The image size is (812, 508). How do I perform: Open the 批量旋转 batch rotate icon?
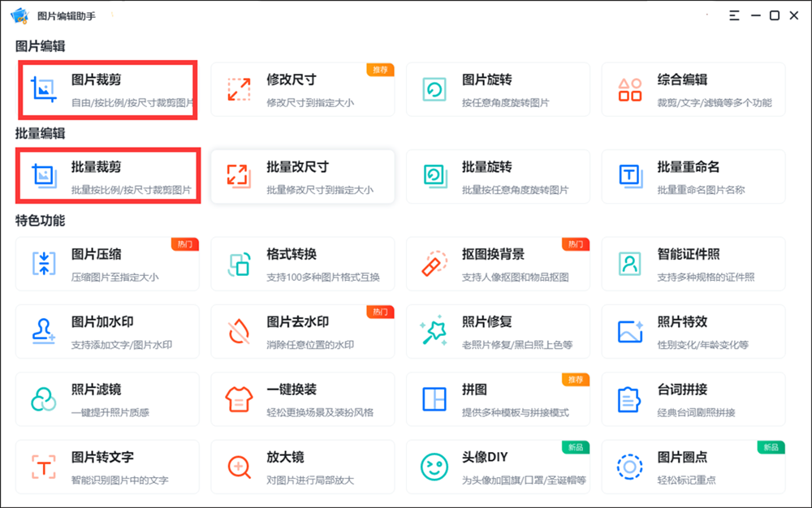435,176
